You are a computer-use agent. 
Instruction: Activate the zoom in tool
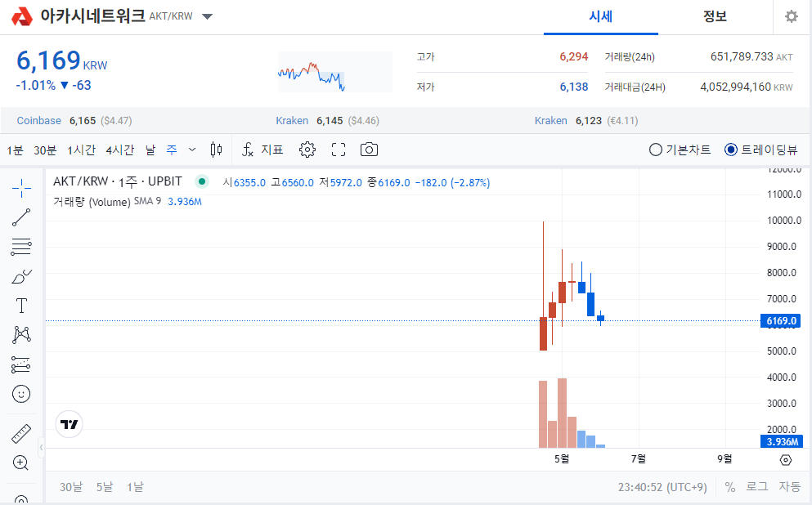point(20,463)
